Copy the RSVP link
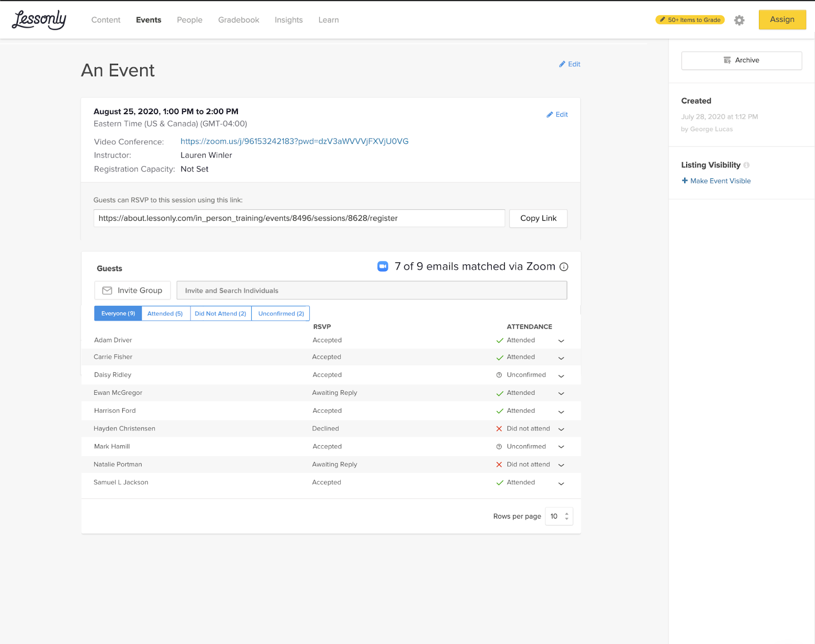The image size is (815, 644). point(538,218)
